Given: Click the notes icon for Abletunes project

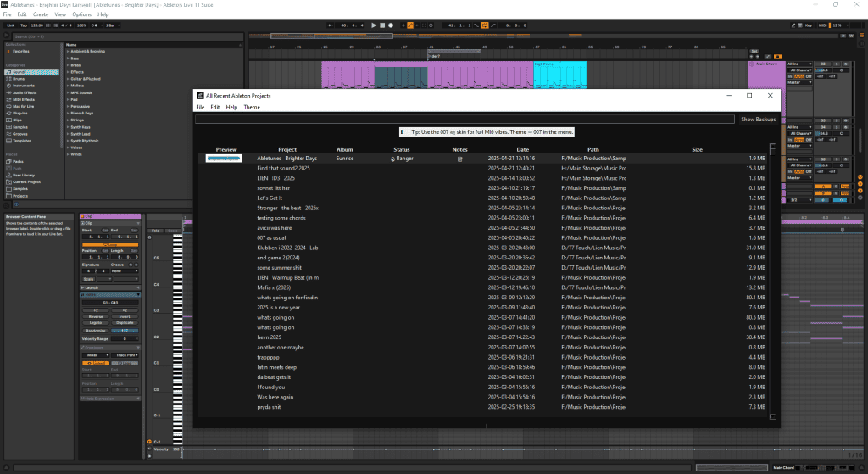Looking at the screenshot, I should tap(460, 159).
